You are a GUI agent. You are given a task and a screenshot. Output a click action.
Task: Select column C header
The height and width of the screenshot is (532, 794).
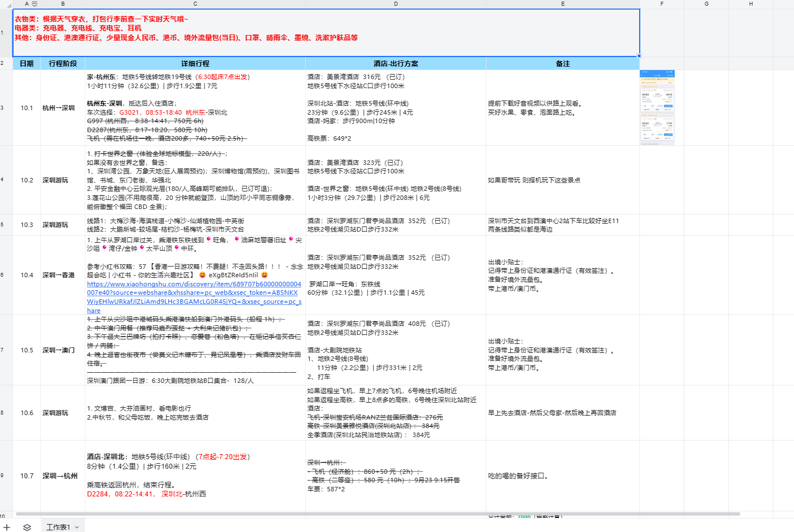tap(195, 4)
